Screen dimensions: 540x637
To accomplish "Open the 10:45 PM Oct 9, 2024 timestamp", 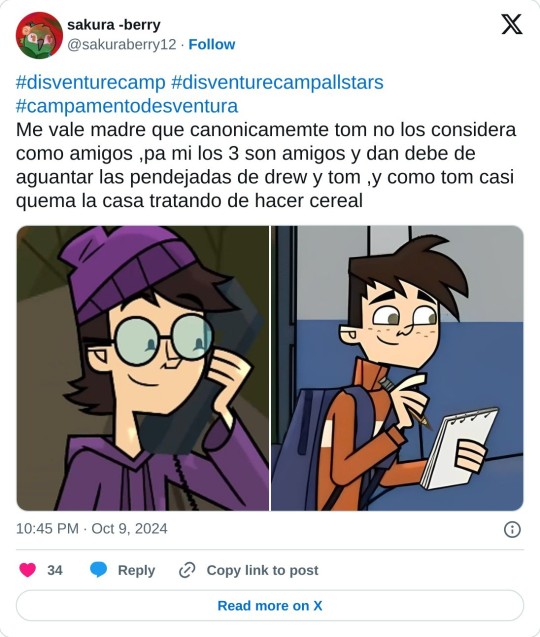I will 91,529.
